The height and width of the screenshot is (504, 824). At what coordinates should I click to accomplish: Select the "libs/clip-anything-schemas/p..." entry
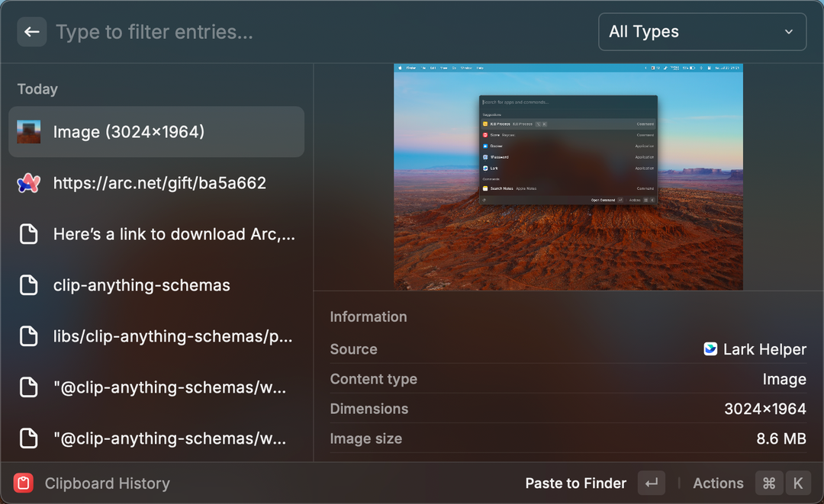point(172,336)
